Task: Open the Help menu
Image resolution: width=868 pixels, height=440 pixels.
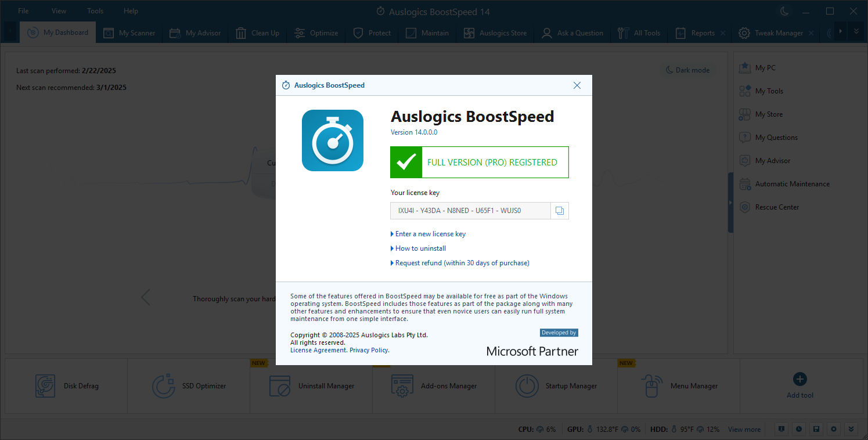Action: pyautogui.click(x=131, y=11)
